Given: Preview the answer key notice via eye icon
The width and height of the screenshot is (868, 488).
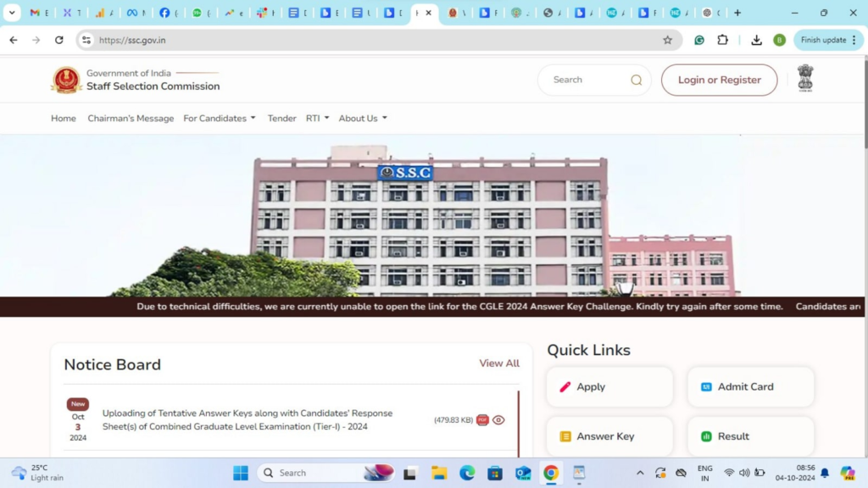Looking at the screenshot, I should coord(498,419).
